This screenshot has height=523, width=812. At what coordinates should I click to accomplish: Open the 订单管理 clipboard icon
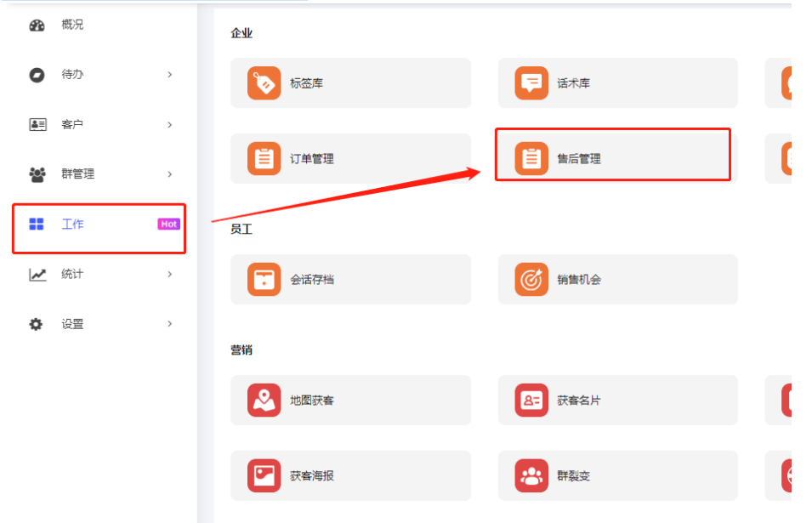[264, 158]
